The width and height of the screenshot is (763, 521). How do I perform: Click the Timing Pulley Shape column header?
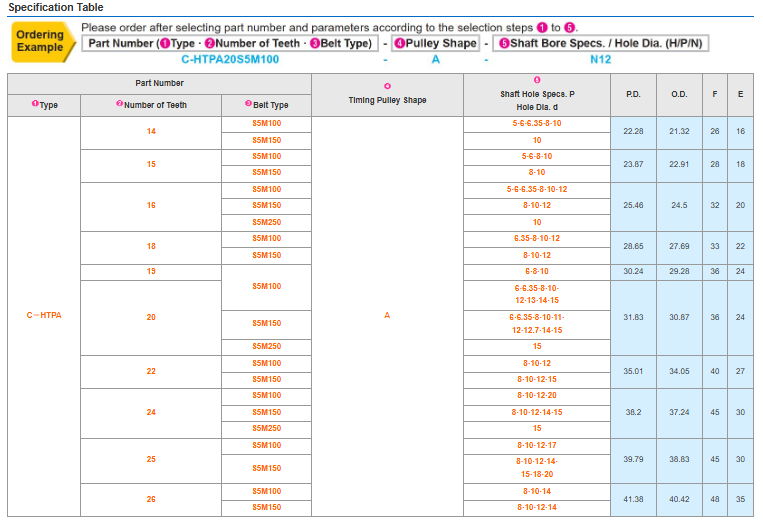pos(387,95)
